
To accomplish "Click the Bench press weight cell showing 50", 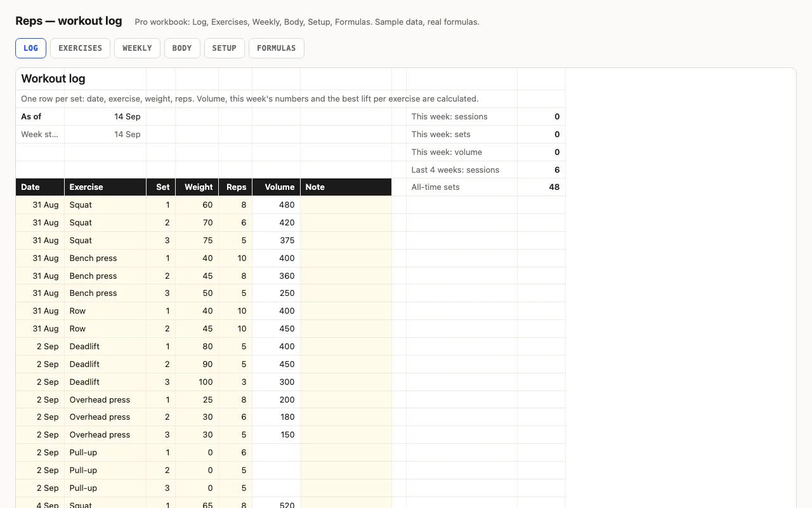I will tap(197, 293).
